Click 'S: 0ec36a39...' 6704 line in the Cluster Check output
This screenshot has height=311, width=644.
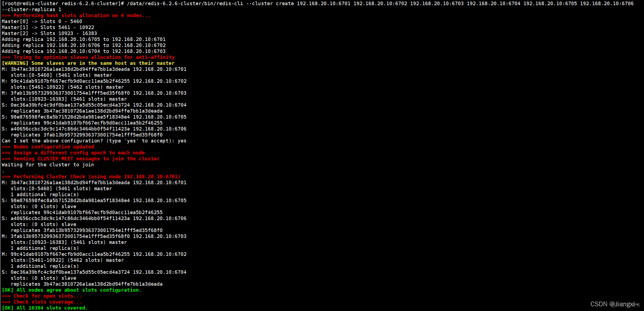tap(94, 272)
